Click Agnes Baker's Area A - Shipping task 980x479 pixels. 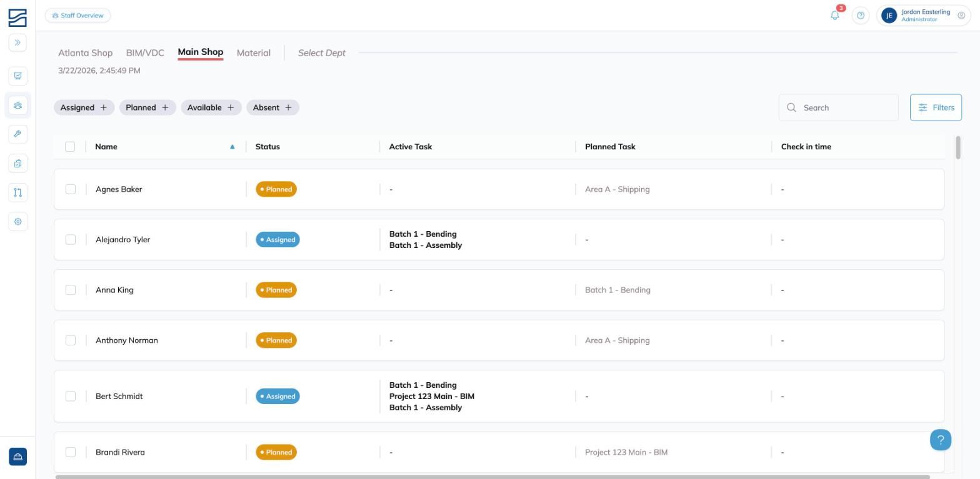[617, 189]
